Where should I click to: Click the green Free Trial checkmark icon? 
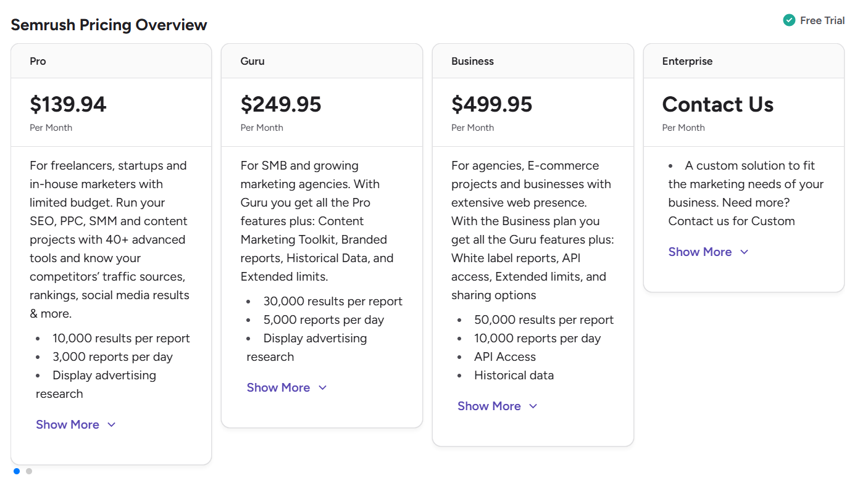tap(789, 20)
